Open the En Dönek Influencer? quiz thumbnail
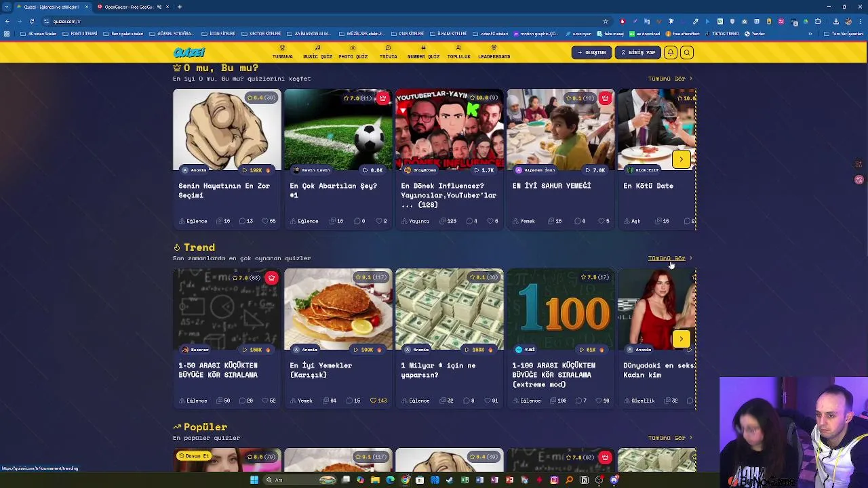This screenshot has height=488, width=868. (449, 129)
